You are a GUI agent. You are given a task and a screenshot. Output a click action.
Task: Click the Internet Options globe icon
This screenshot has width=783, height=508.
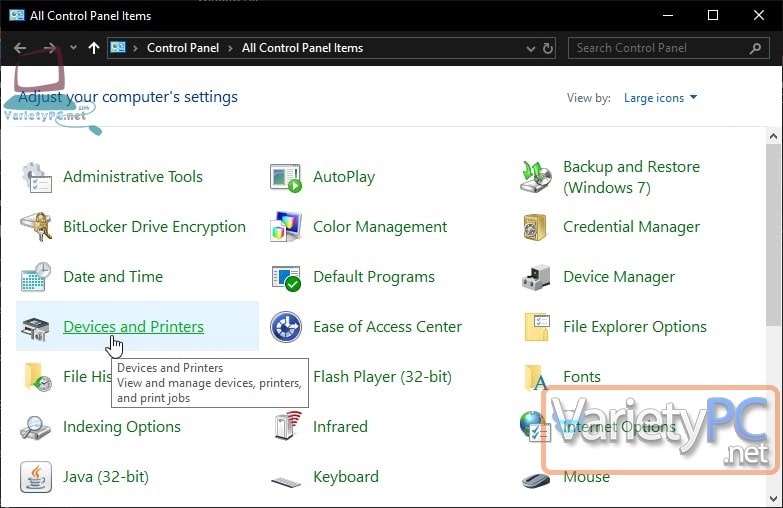(x=534, y=426)
